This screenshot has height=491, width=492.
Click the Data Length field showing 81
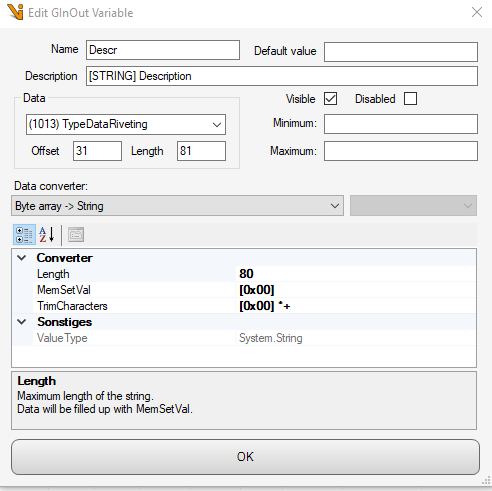tap(201, 151)
